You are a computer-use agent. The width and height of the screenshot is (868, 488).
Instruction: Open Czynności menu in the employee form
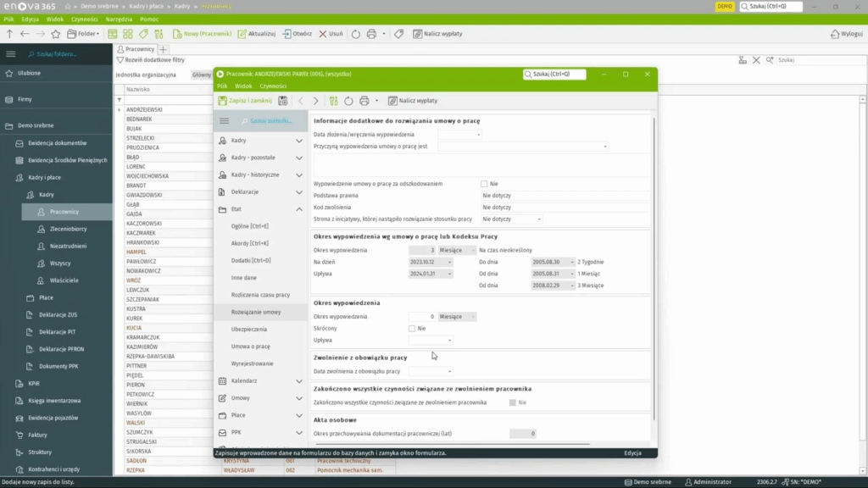(x=273, y=86)
